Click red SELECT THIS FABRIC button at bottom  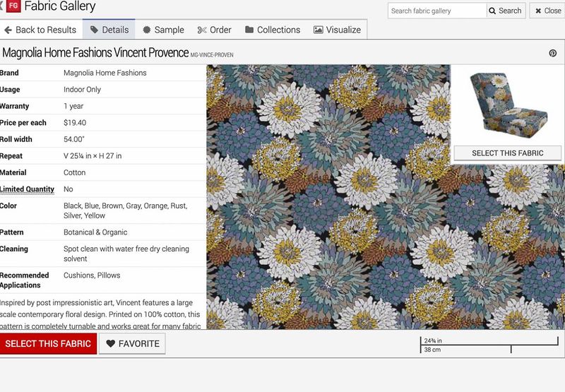48,344
